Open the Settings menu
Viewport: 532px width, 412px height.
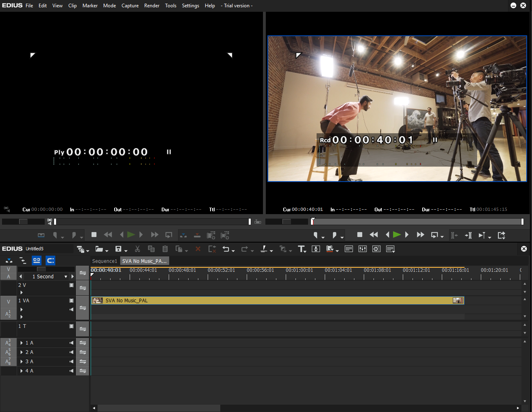(190, 6)
